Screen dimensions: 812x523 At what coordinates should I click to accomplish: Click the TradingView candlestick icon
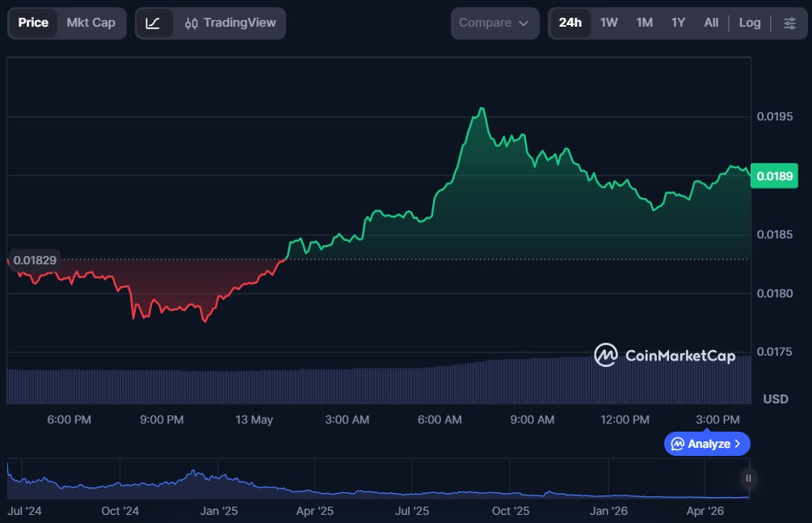click(x=191, y=23)
